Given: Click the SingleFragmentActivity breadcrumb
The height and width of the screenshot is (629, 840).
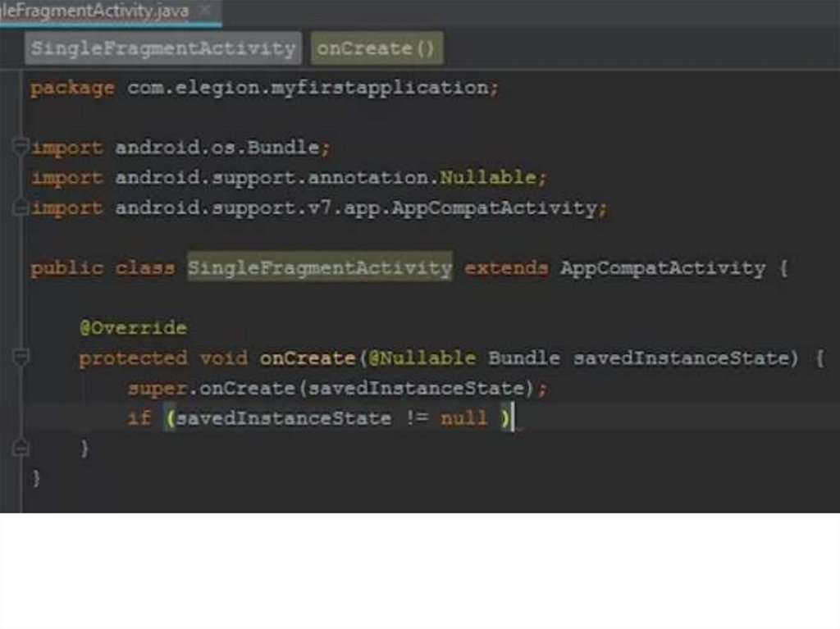Looking at the screenshot, I should click(162, 48).
